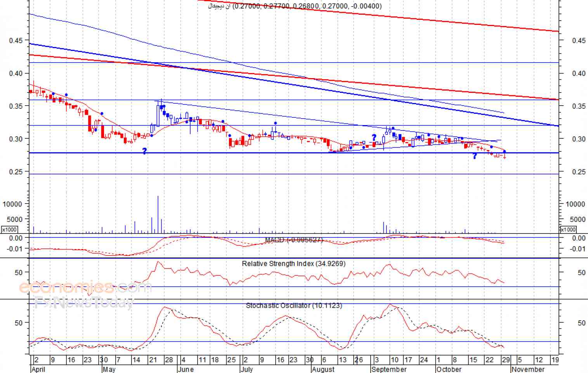Click the August month label
588x373 pixels.
[323, 369]
